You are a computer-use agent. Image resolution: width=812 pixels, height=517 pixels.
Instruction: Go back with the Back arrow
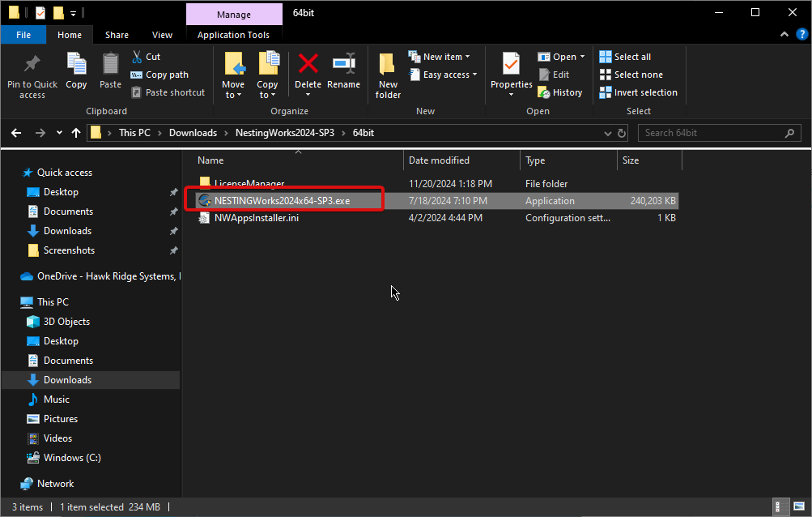[x=16, y=133]
